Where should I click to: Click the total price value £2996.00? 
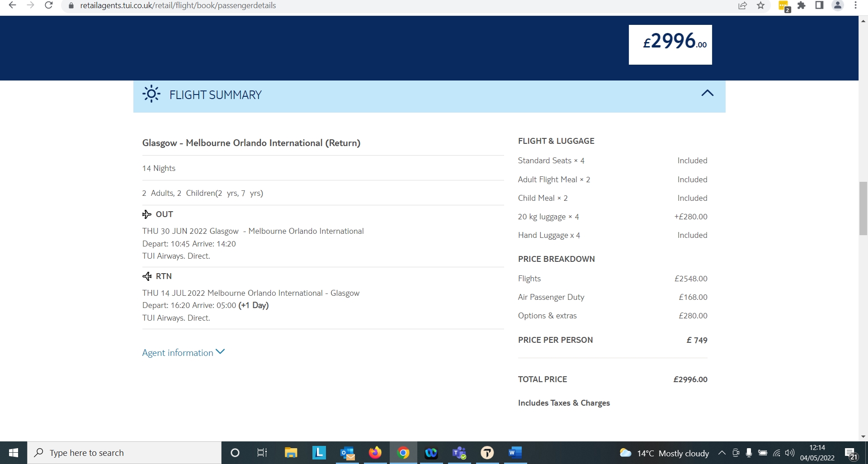[690, 379]
